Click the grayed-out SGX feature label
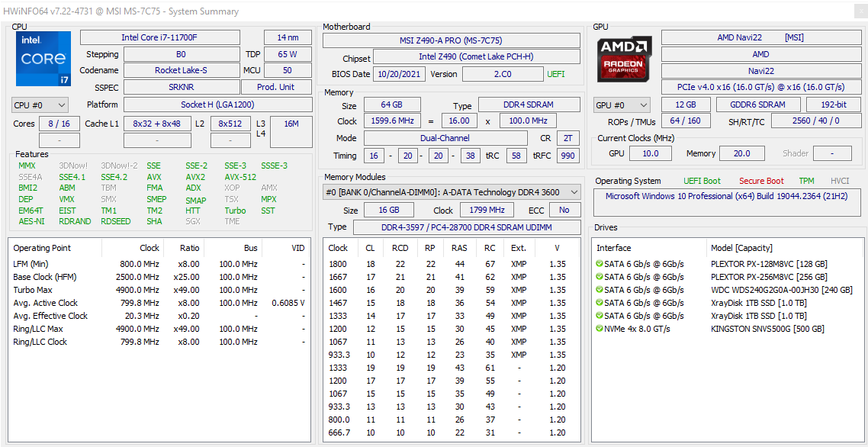 coord(194,221)
